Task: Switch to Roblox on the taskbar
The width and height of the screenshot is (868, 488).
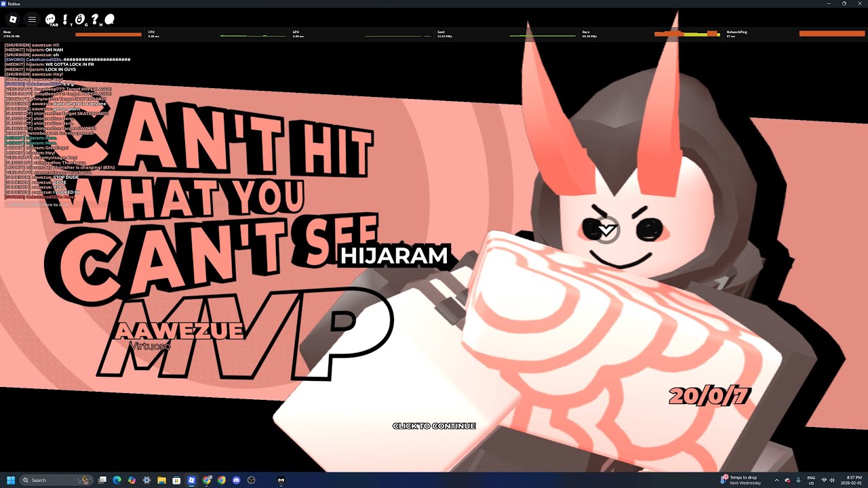Action: click(x=191, y=480)
